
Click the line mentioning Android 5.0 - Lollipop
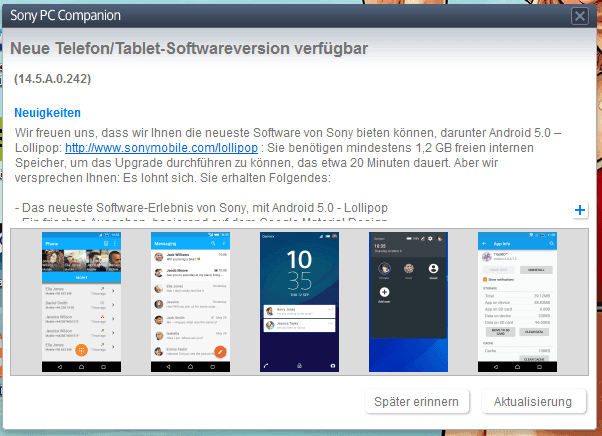(201, 208)
